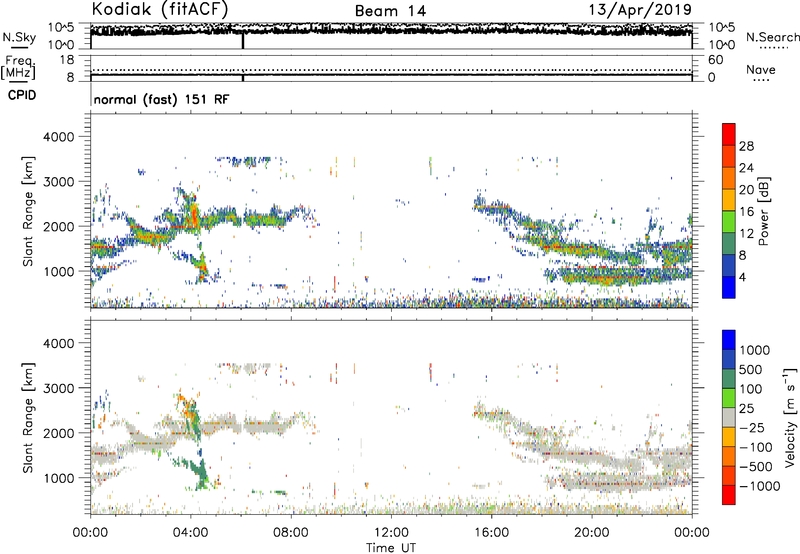Click the "4000" tick in the Power panel
800x554 pixels.
[58, 137]
